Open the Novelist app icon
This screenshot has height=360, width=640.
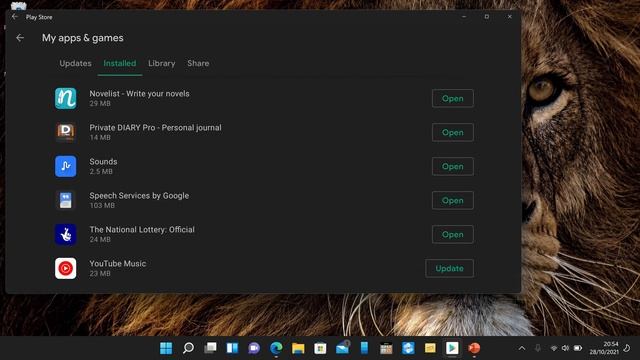tap(66, 98)
